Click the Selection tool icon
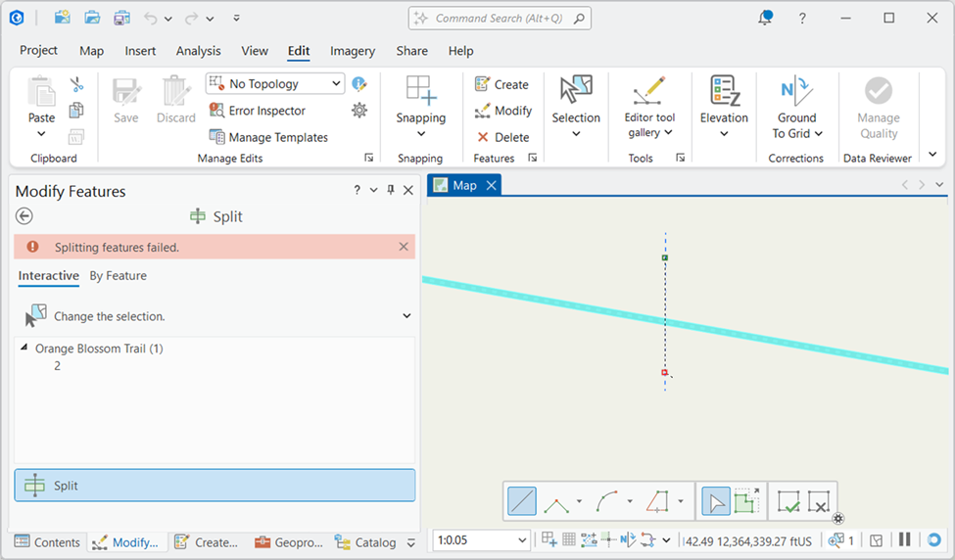Viewport: 955px width, 560px height. (x=576, y=90)
